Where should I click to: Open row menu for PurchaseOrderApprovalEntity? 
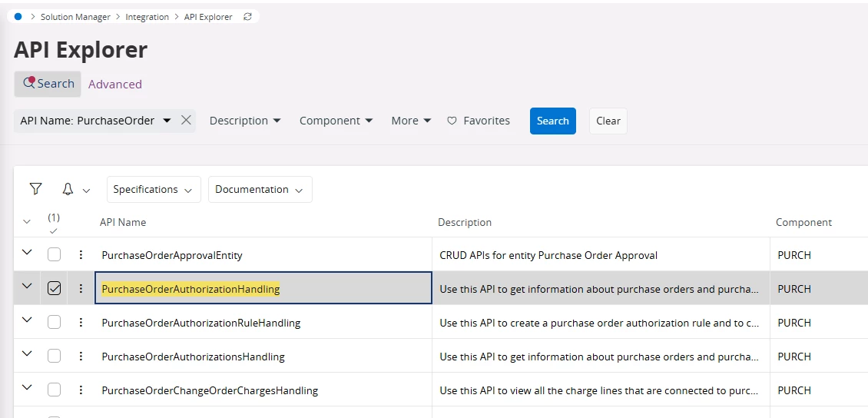tap(81, 254)
